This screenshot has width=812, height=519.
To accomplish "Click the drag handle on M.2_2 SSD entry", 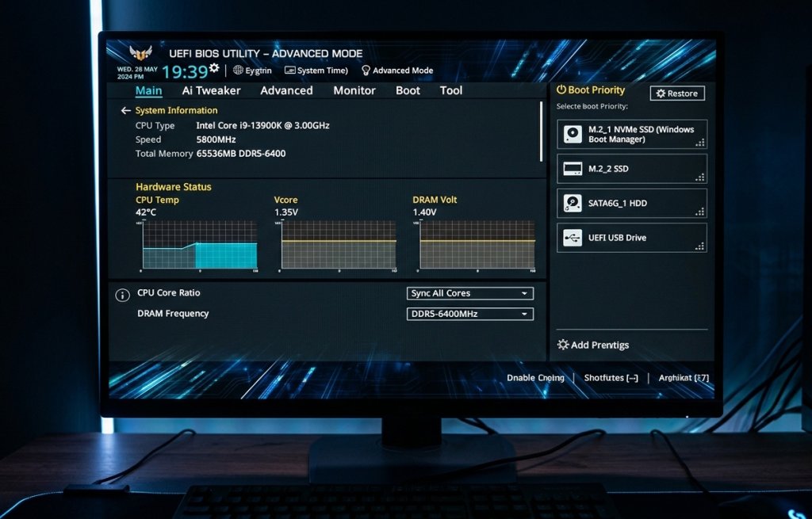I will (x=700, y=177).
